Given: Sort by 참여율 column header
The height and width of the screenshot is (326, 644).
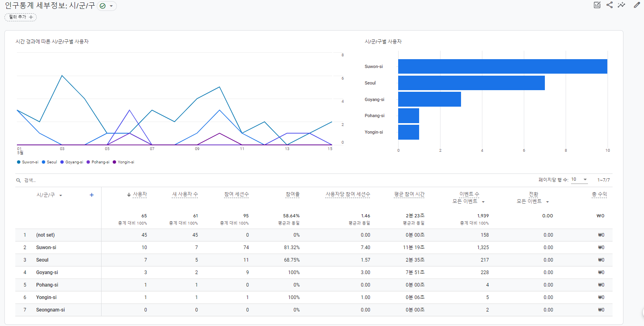Looking at the screenshot, I should pyautogui.click(x=293, y=194).
